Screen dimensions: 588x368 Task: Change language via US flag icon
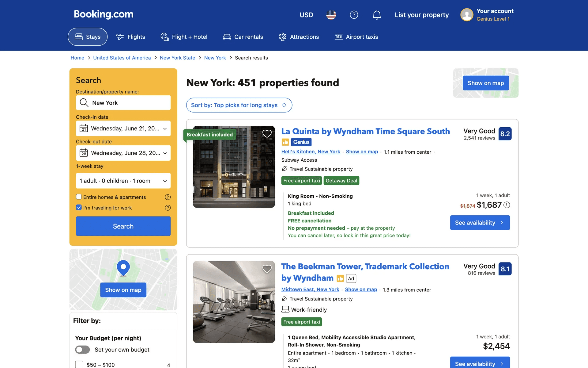tap(331, 15)
